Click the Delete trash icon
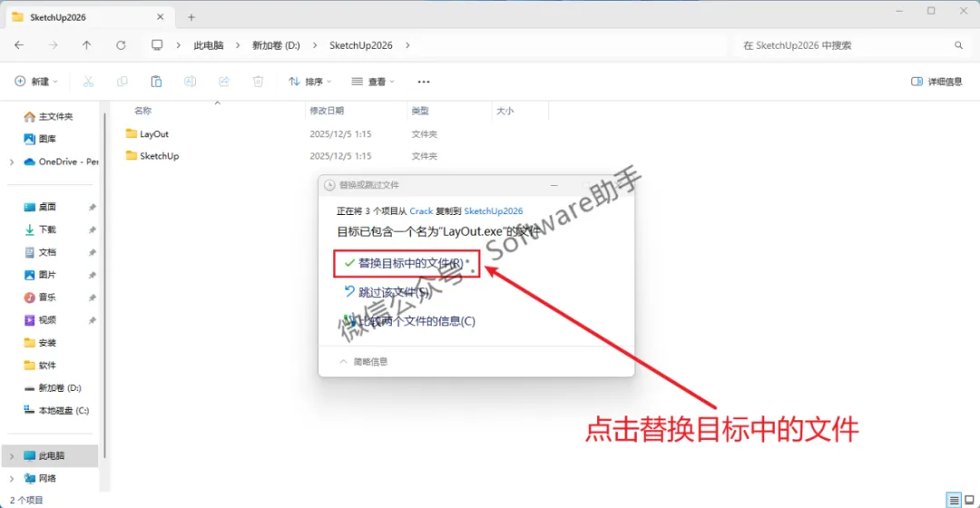 pyautogui.click(x=258, y=82)
